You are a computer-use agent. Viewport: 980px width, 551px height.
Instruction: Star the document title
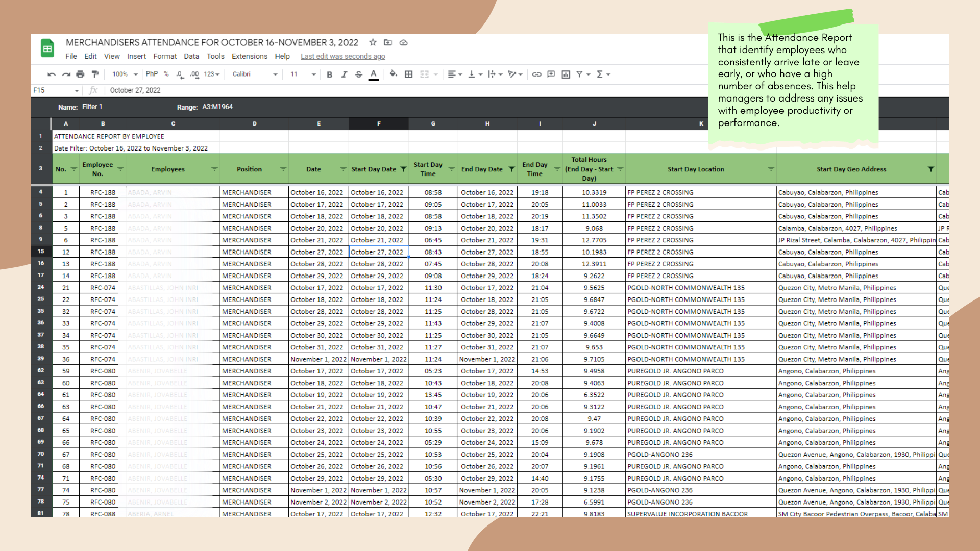373,42
